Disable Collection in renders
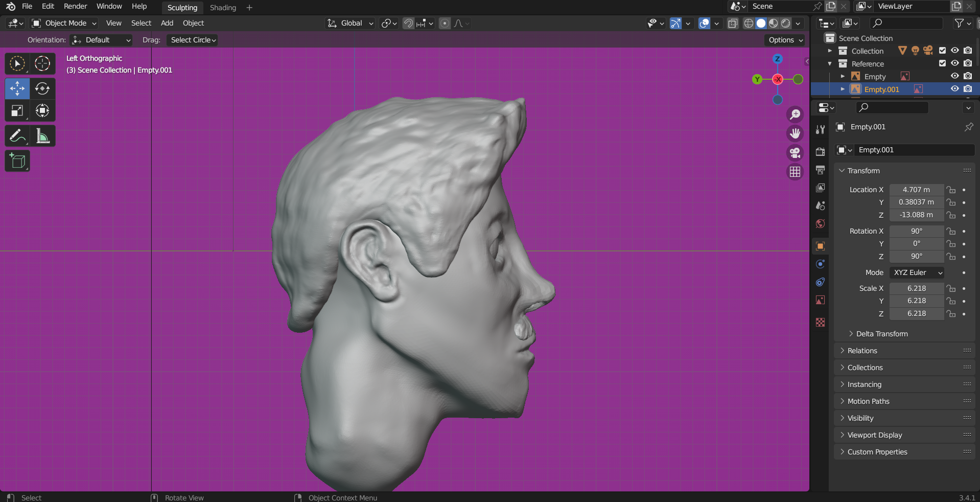Viewport: 980px width, 502px height. pos(968,51)
